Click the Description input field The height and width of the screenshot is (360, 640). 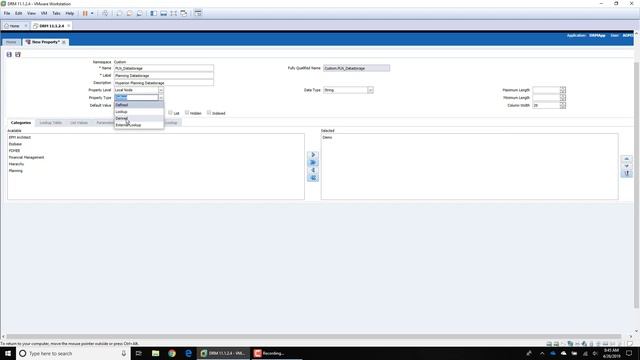(164, 83)
